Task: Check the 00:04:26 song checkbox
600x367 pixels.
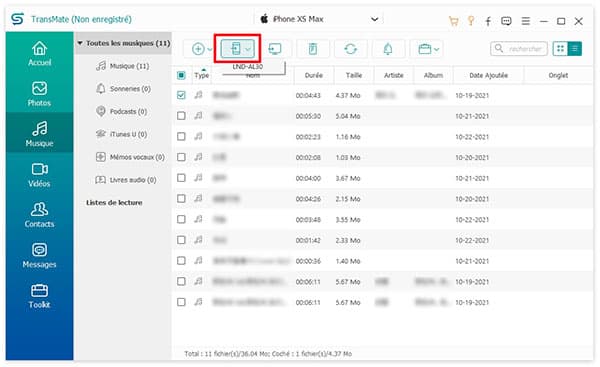Action: point(181,198)
